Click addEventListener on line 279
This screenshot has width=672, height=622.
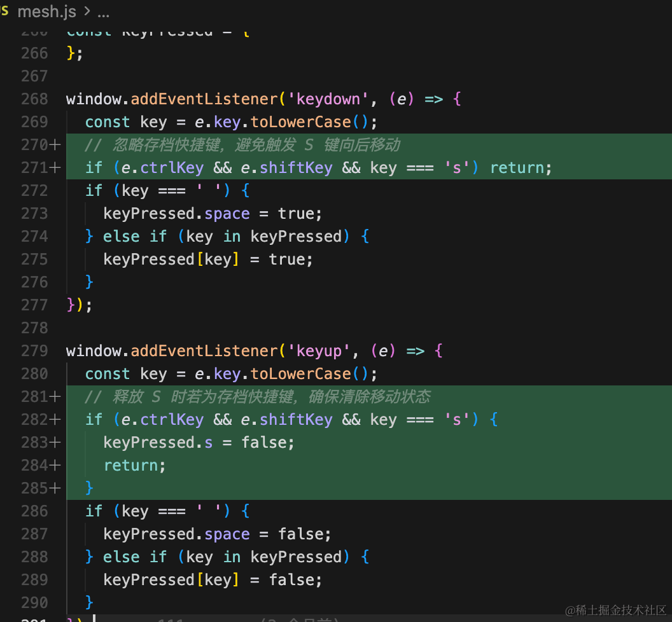pos(204,351)
